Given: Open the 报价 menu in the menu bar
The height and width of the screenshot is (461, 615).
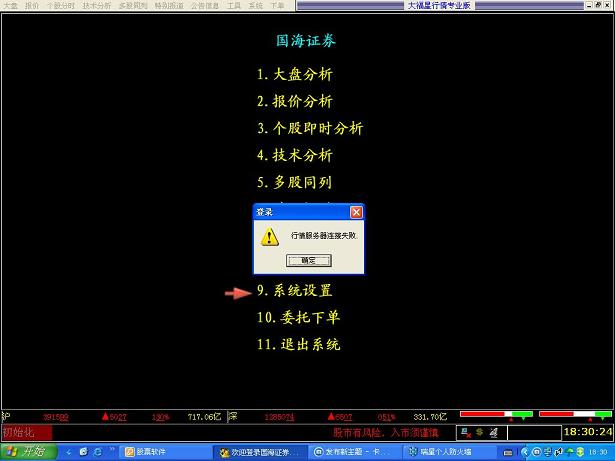Looking at the screenshot, I should [x=32, y=5].
